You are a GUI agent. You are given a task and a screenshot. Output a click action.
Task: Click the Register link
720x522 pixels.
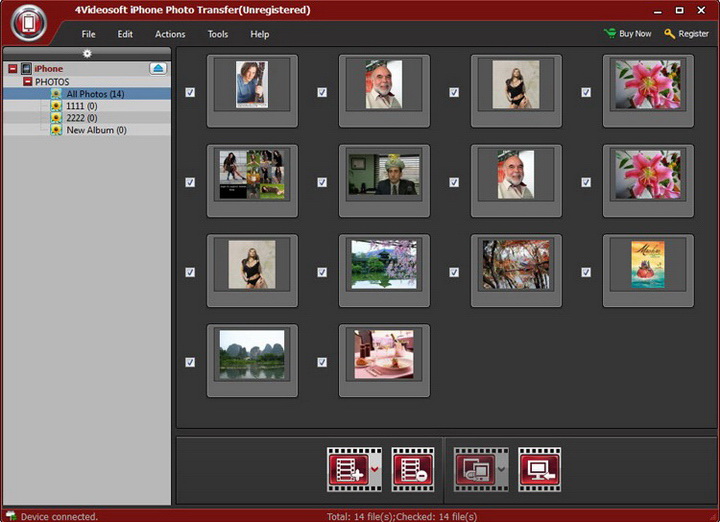693,34
